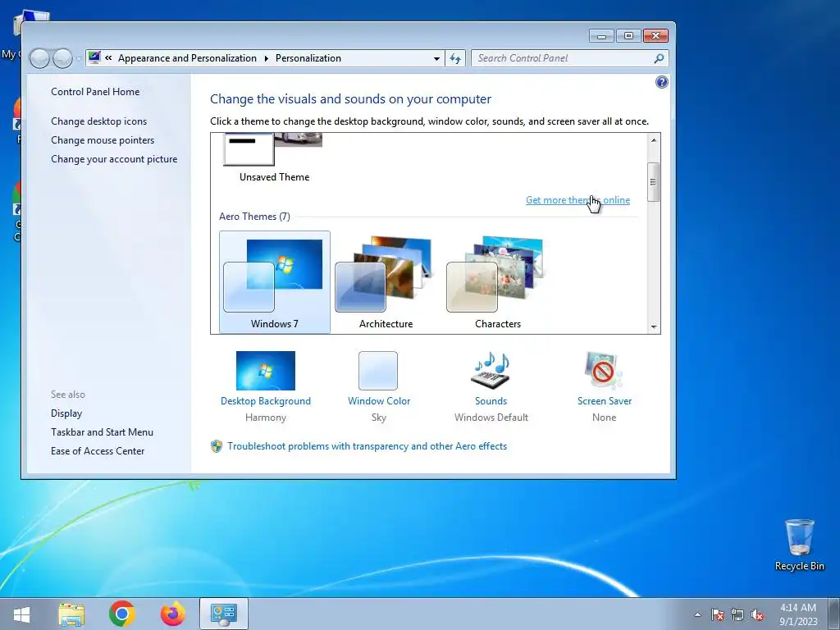Minimize the Personalization window
840x630 pixels.
(x=602, y=36)
